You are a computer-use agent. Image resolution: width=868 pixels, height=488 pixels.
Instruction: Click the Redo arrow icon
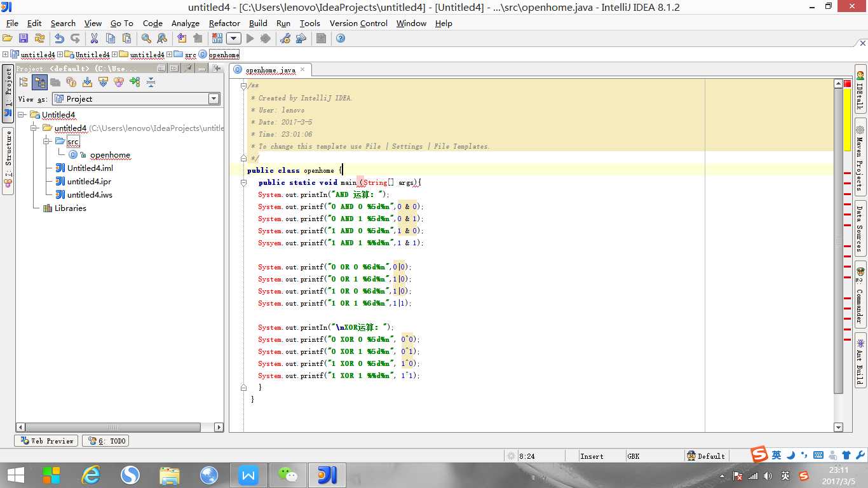(75, 38)
